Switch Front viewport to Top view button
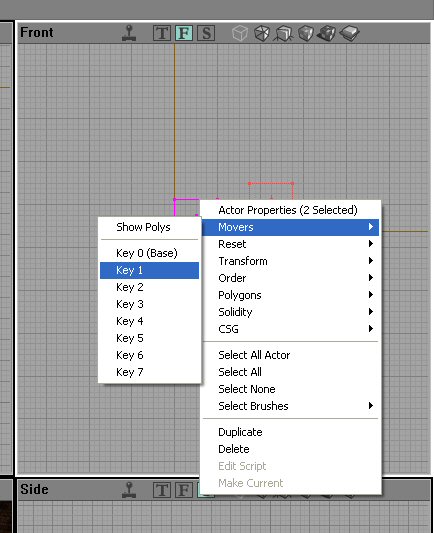The height and width of the screenshot is (533, 434). (x=162, y=33)
